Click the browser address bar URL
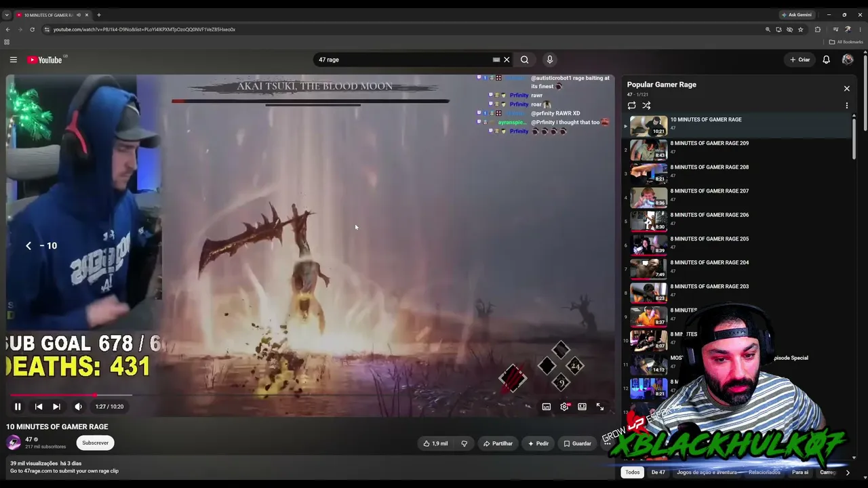This screenshot has height=488, width=868. (x=144, y=30)
